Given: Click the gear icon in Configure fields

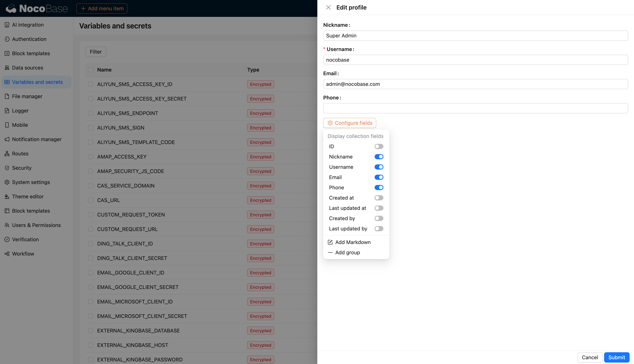Looking at the screenshot, I should [x=330, y=123].
